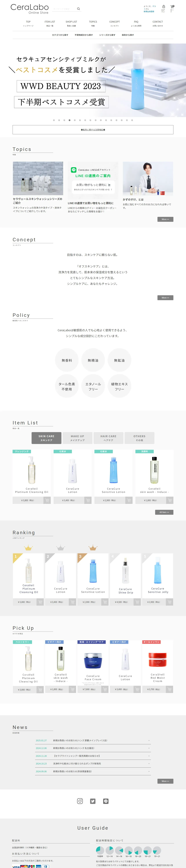Select the fourth carousel dot indicator
Screen dimensions: 186x868
(x=70, y=120)
